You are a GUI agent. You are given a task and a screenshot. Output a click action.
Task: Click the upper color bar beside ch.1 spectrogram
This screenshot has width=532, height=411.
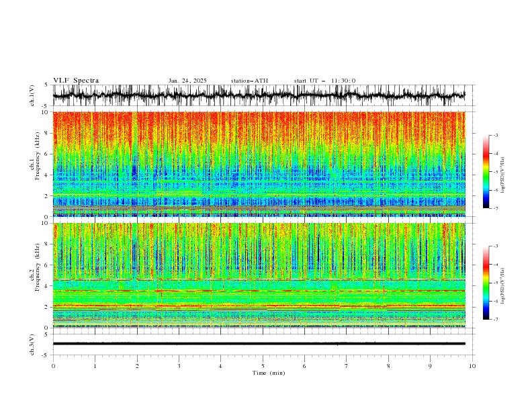(x=486, y=172)
